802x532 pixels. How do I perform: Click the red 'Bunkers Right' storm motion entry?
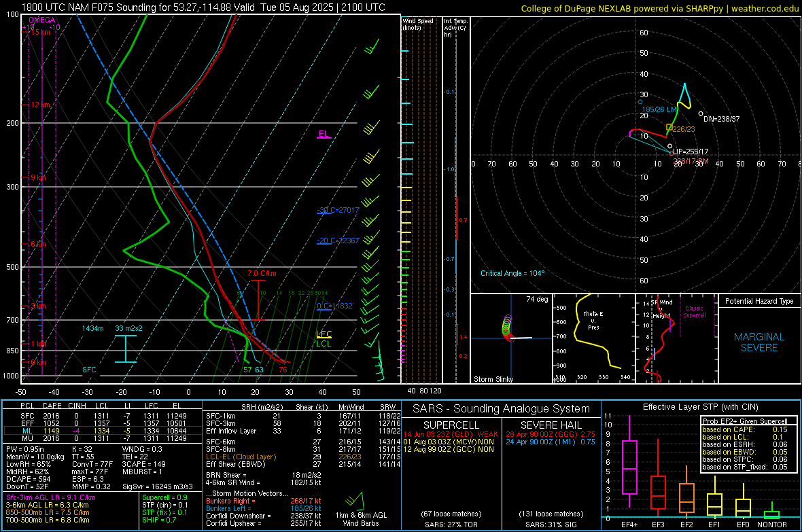pos(264,501)
